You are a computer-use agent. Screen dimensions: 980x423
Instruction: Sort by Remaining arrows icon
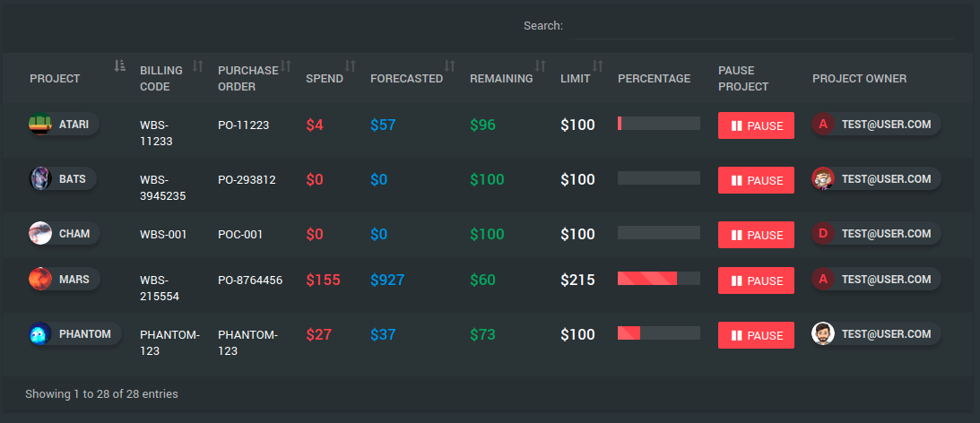point(540,65)
